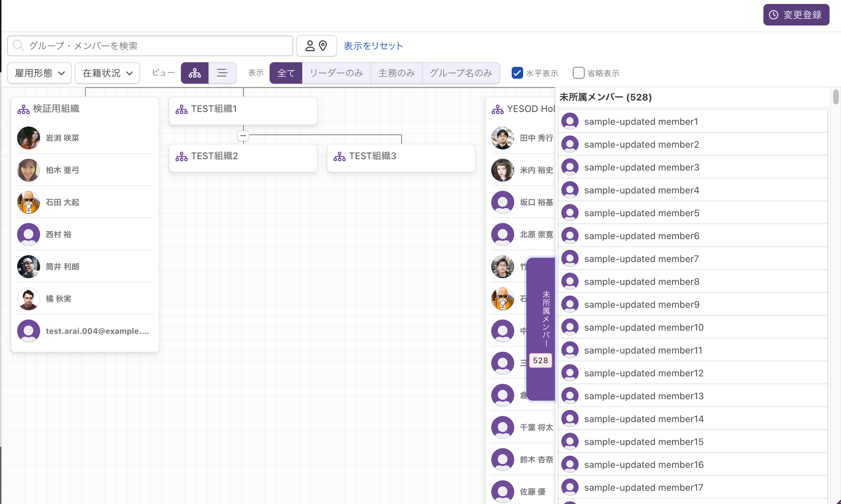Select the グループ名のみ display tab
The height and width of the screenshot is (504, 841).
pos(461,73)
